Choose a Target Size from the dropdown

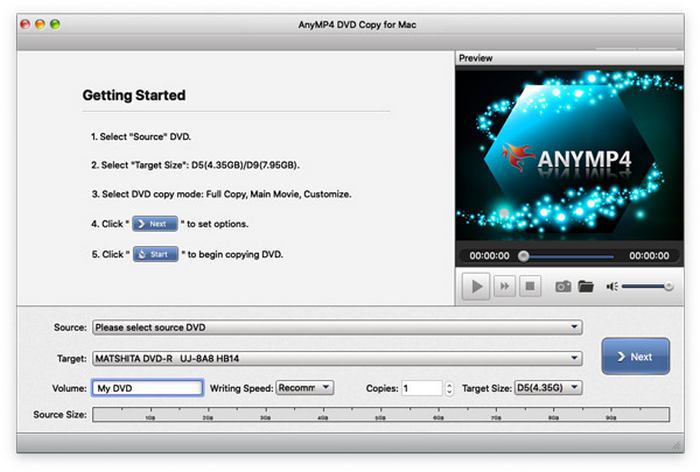546,388
